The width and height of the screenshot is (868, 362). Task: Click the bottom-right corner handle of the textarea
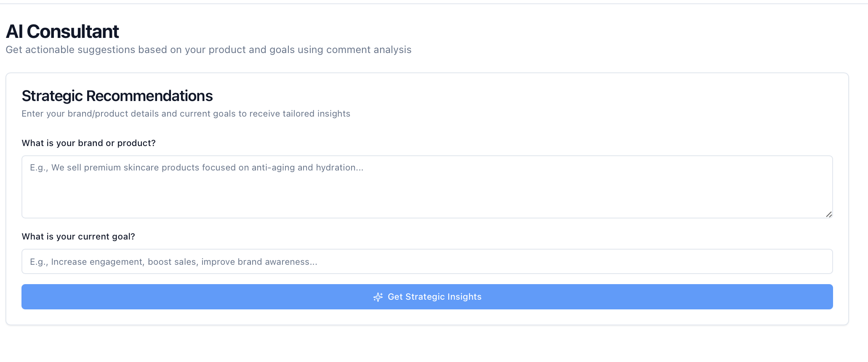point(828,214)
